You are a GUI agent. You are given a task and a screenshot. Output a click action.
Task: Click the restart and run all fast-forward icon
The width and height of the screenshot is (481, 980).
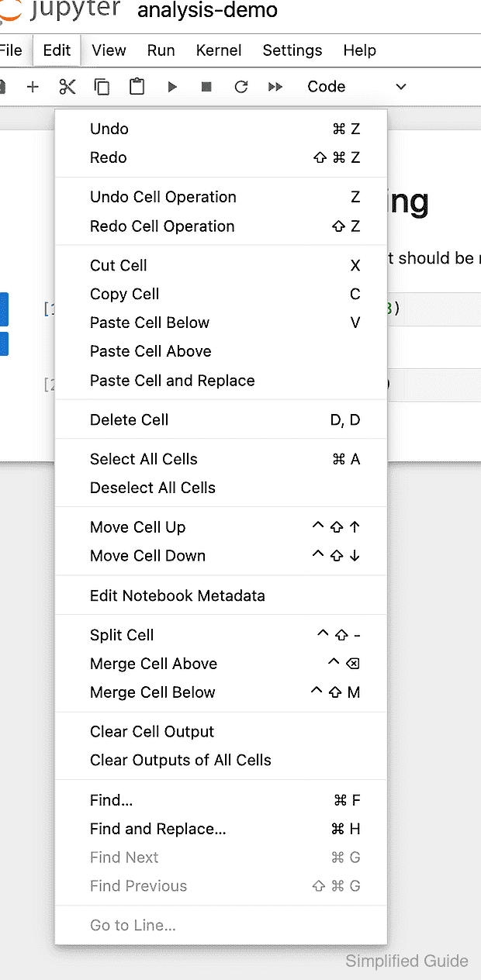[x=275, y=87]
